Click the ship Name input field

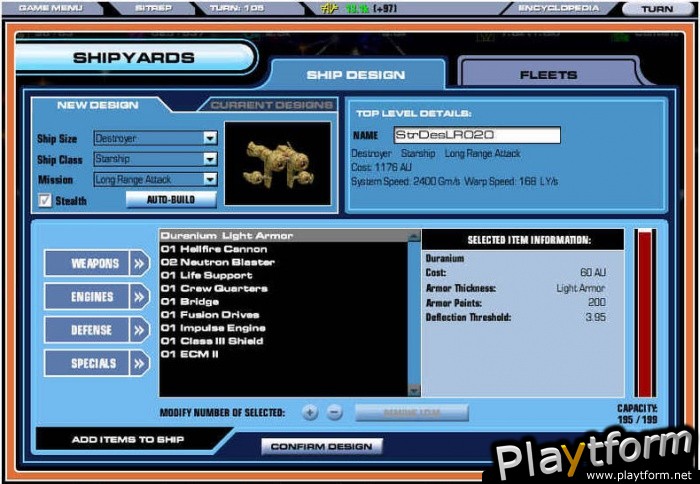point(477,135)
